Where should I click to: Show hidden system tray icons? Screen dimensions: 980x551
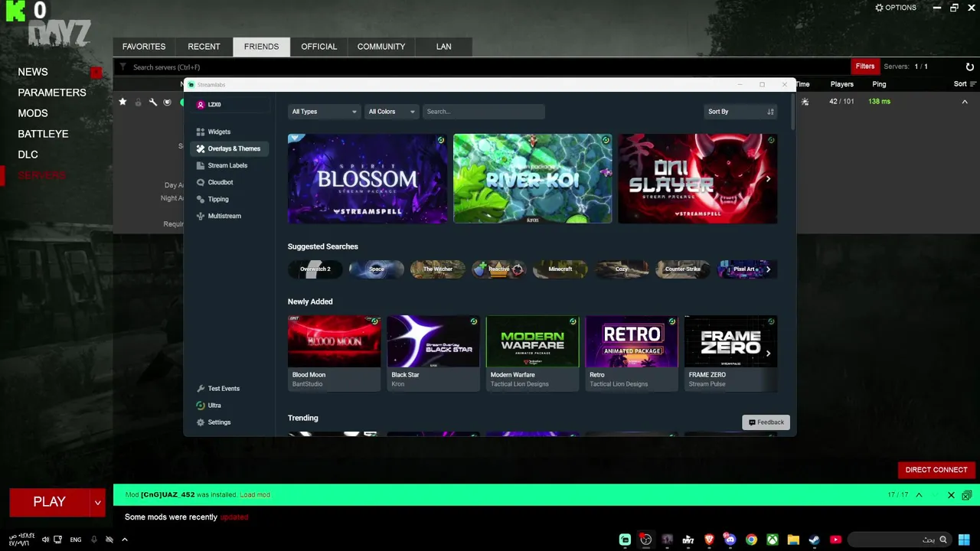(124, 540)
